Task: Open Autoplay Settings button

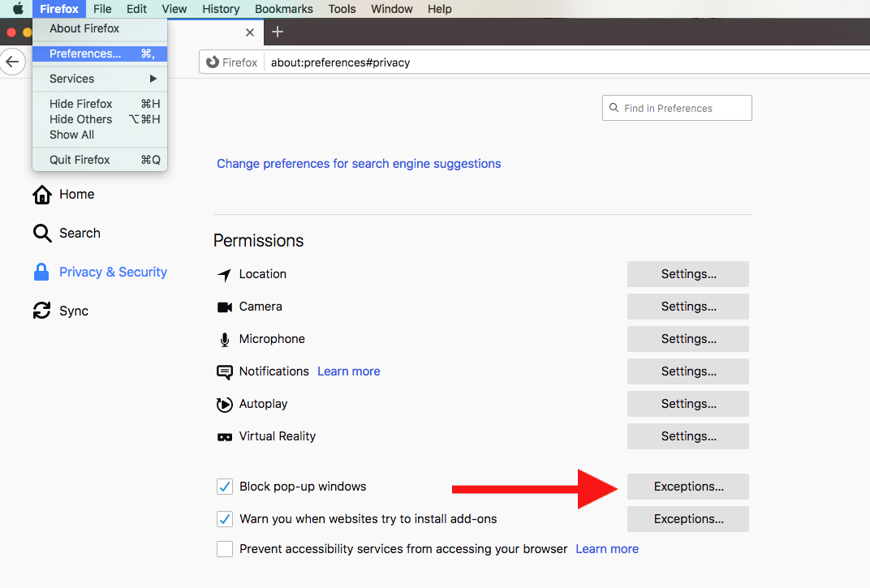Action: coord(688,404)
